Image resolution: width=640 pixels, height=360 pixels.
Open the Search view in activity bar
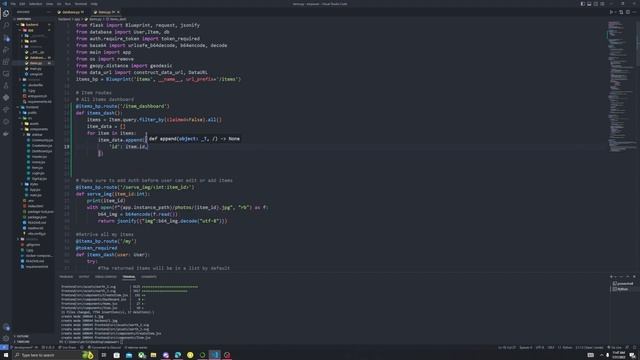(6, 26)
